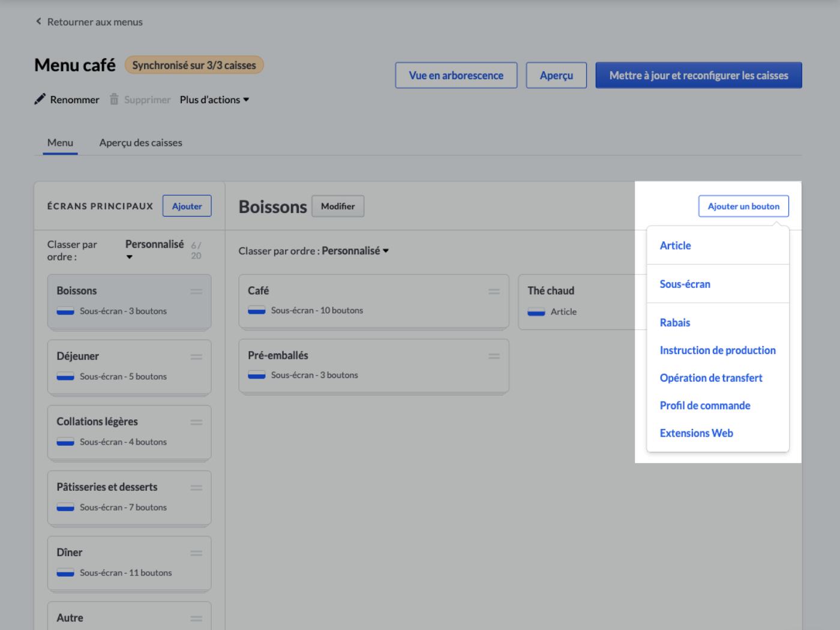Click Modifier button next to Boissons
Viewport: 840px width, 630px height.
(338, 206)
